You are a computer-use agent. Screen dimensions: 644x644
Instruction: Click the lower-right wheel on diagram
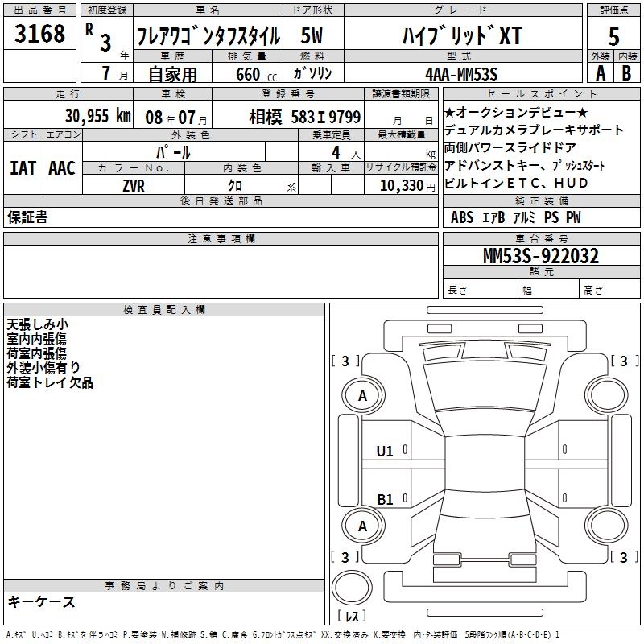click(x=607, y=526)
